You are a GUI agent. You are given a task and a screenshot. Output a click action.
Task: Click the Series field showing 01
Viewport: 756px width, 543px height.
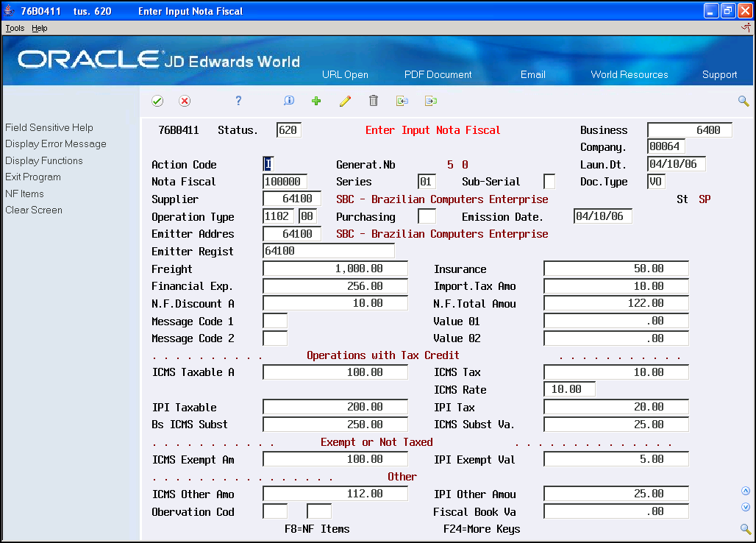427,181
